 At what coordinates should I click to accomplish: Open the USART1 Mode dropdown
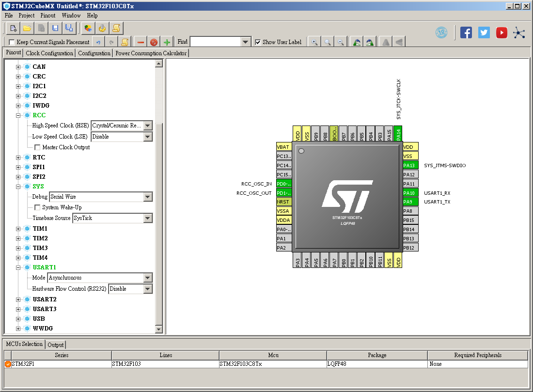coord(147,278)
